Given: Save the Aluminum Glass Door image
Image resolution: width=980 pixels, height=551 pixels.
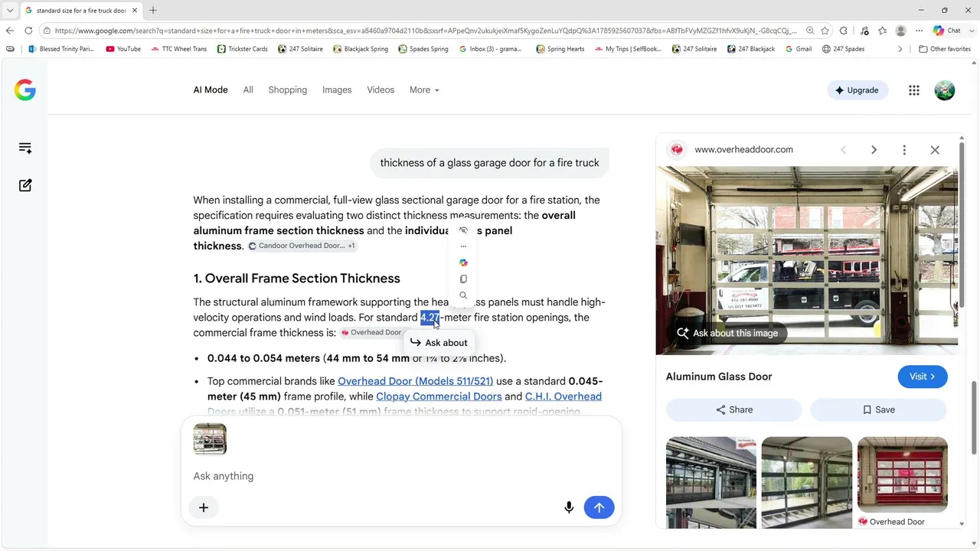Looking at the screenshot, I should 878,409.
